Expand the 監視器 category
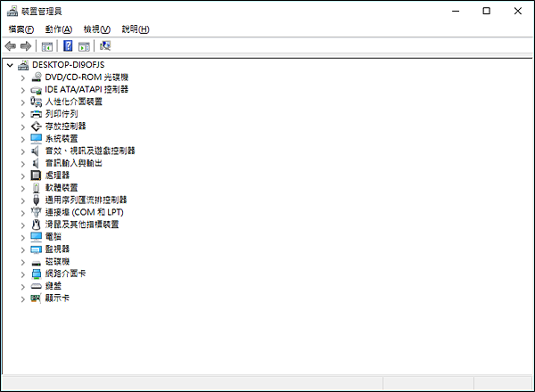The width and height of the screenshot is (535, 392). (23, 249)
